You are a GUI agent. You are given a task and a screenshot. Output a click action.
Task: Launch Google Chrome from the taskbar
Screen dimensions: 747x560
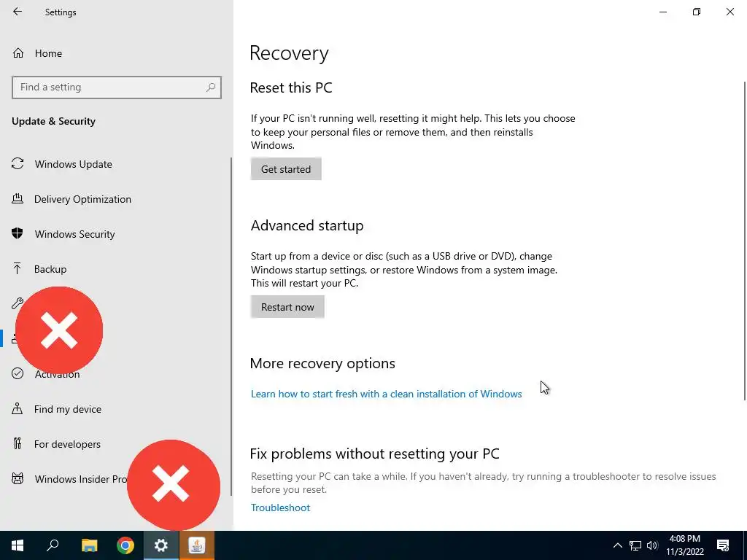[125, 545]
